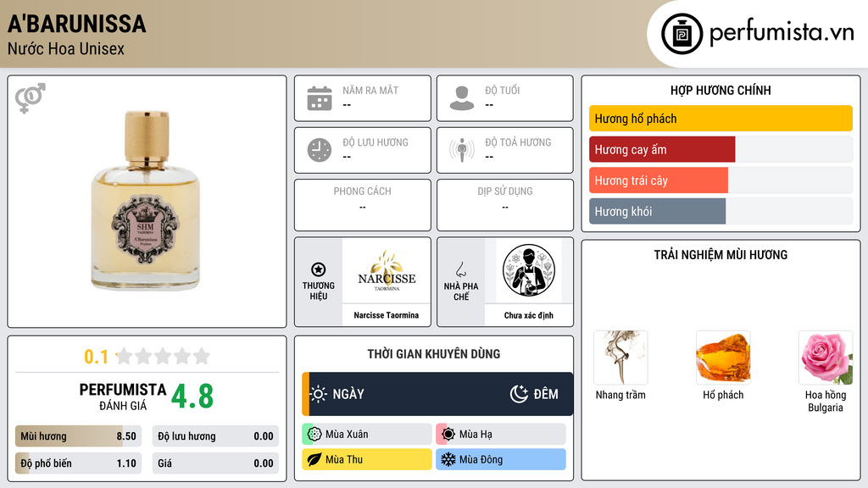Image resolution: width=868 pixels, height=488 pixels.
Task: Click the A'BARUNISSA title text
Action: pos(76,24)
